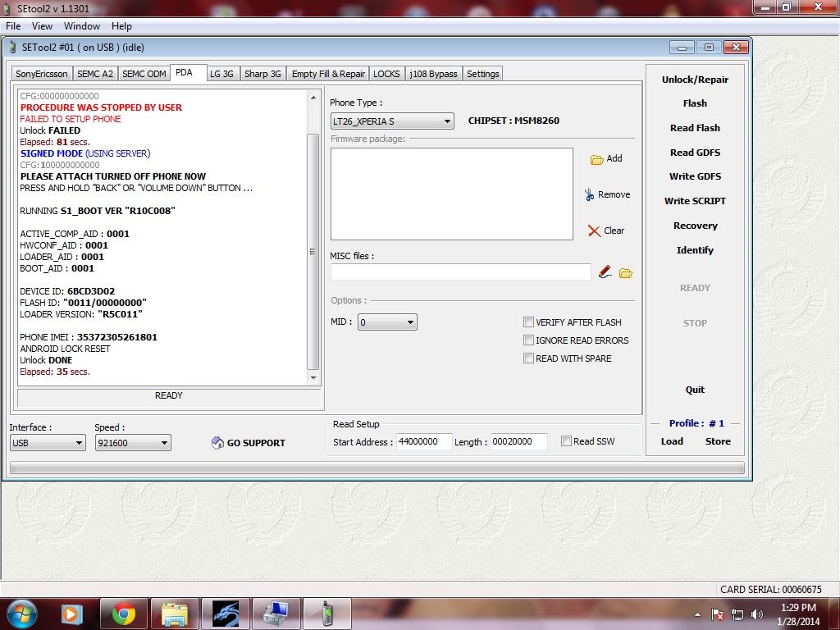Click the Remove scissors icon
The width and height of the screenshot is (840, 630).
point(589,194)
